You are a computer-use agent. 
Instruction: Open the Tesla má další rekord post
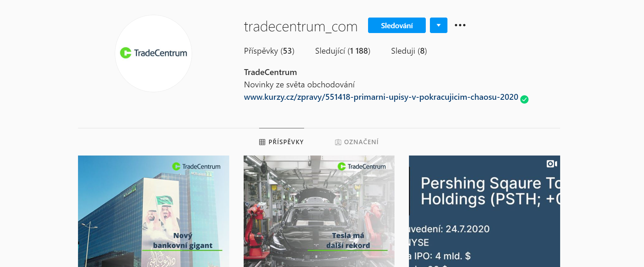(319, 211)
